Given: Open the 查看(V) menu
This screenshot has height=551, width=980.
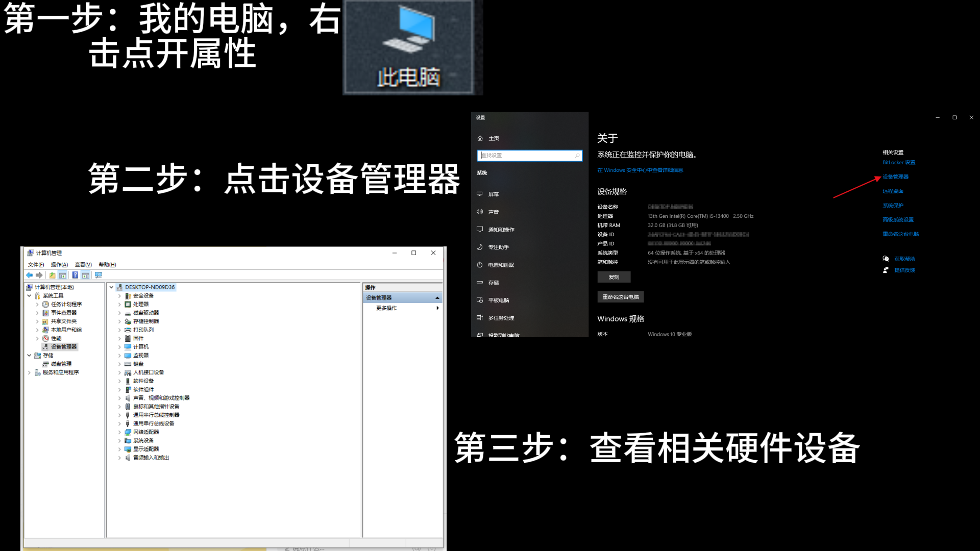Looking at the screenshot, I should point(83,265).
